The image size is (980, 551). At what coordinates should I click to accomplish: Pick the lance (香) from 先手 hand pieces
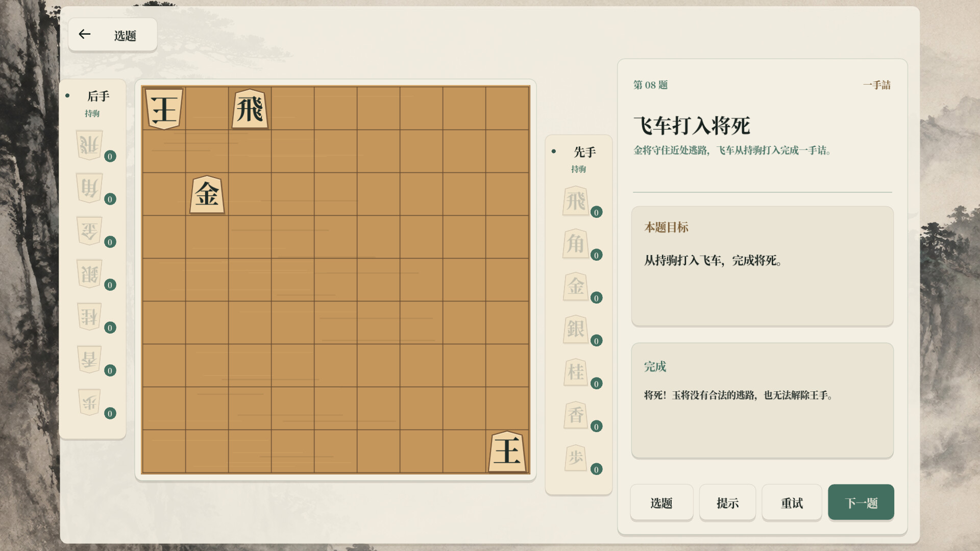(576, 415)
